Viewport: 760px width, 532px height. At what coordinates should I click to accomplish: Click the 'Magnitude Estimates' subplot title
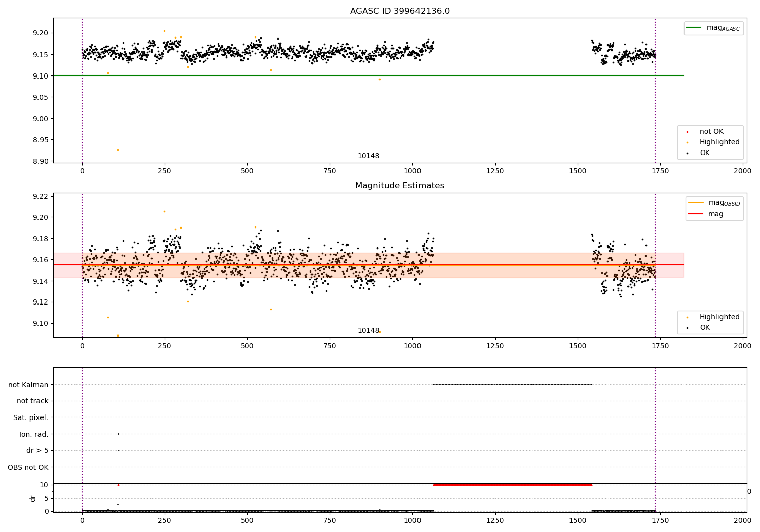[x=400, y=186]
